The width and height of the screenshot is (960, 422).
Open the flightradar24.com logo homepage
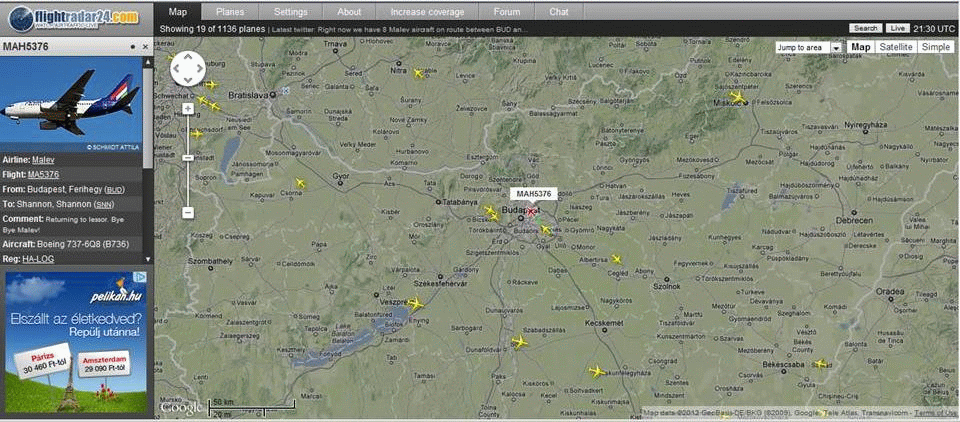pos(73,18)
